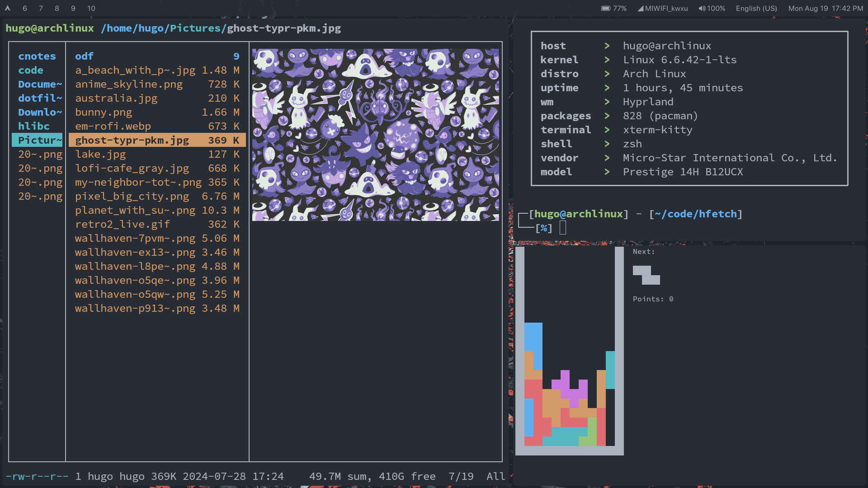Select the retro2_live.gif file
This screenshot has width=868, height=488.
click(123, 224)
